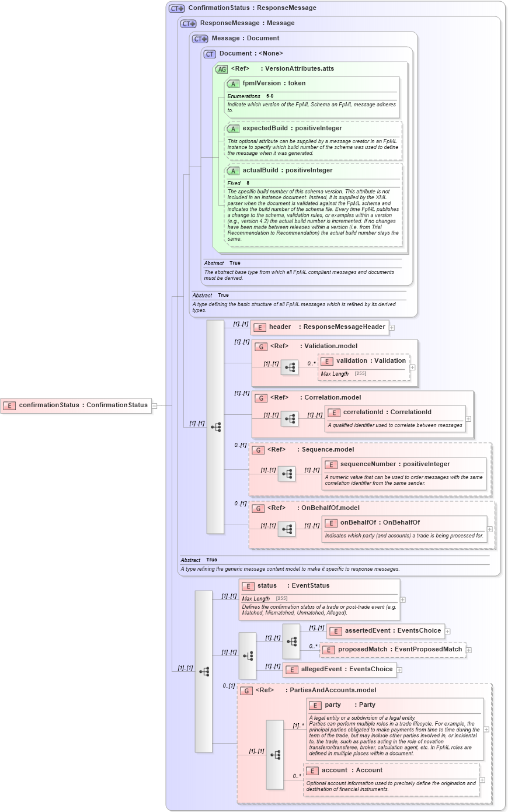
Task: Click the 'Fixed 8' value text
Action: pos(238,183)
